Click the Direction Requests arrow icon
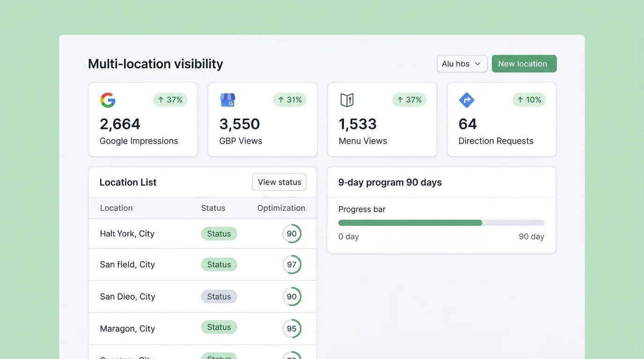Screen dimensions: 644x359 pos(467,100)
